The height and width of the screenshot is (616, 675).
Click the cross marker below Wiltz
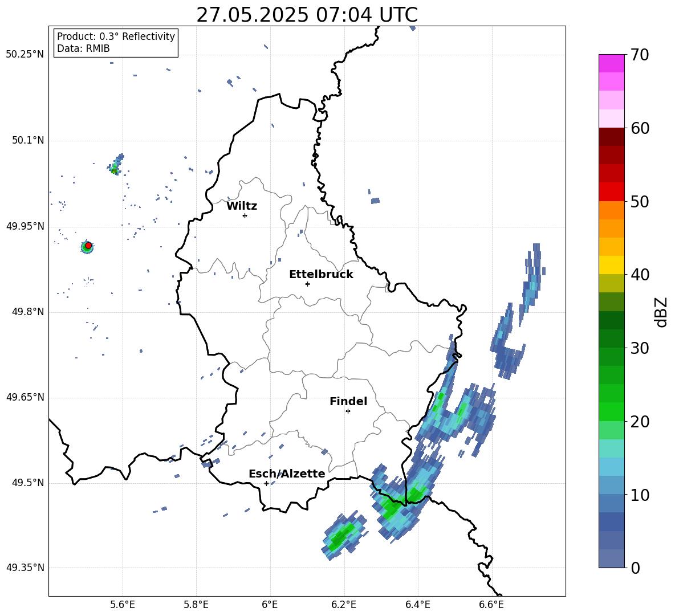tap(245, 215)
